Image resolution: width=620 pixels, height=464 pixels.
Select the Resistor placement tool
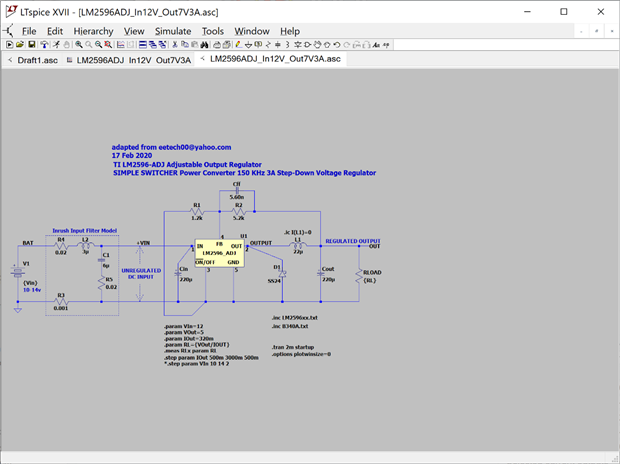click(268, 45)
